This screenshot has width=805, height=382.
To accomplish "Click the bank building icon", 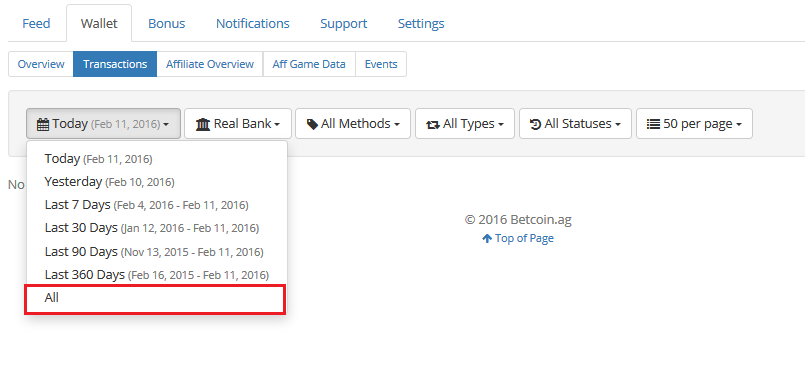I will [203, 124].
